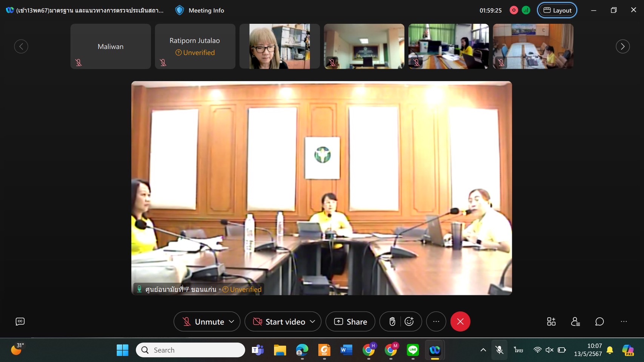644x362 pixels.
Task: Open Microsoft Edge from the taskbar
Action: point(302,350)
